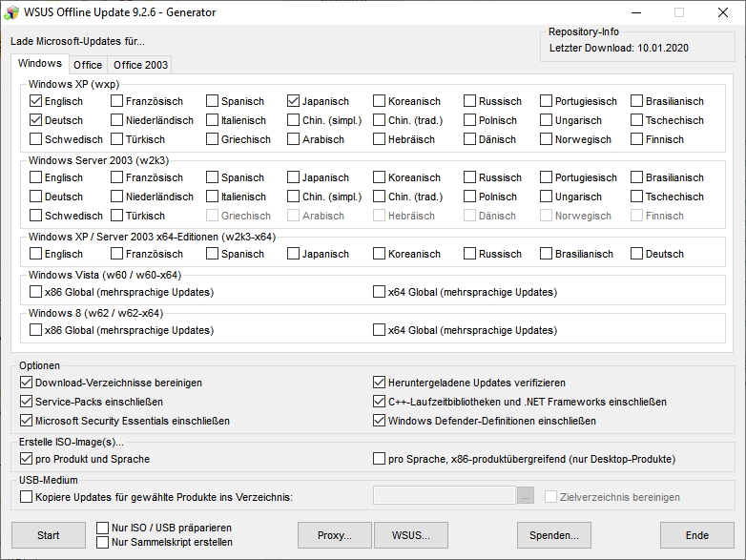Click Letzter Download: 10.01.2020 text

[x=619, y=48]
